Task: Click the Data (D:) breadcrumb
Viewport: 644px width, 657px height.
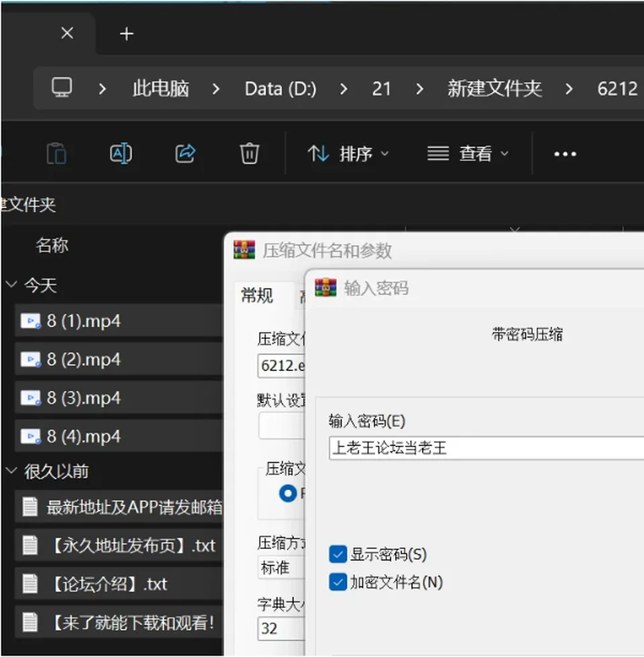Action: point(280,89)
